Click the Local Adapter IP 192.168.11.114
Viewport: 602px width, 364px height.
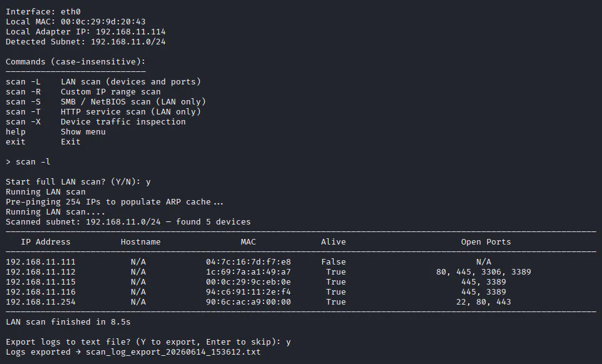[x=131, y=32]
